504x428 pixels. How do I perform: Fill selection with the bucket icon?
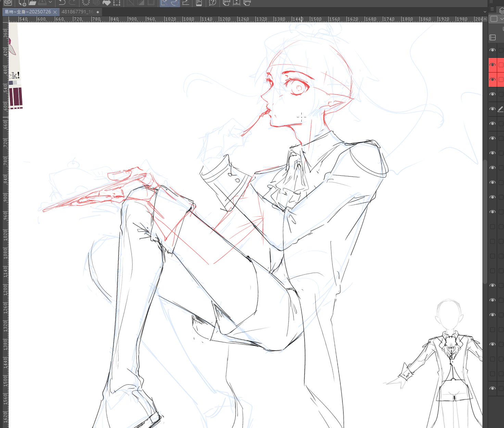[x=106, y=3]
